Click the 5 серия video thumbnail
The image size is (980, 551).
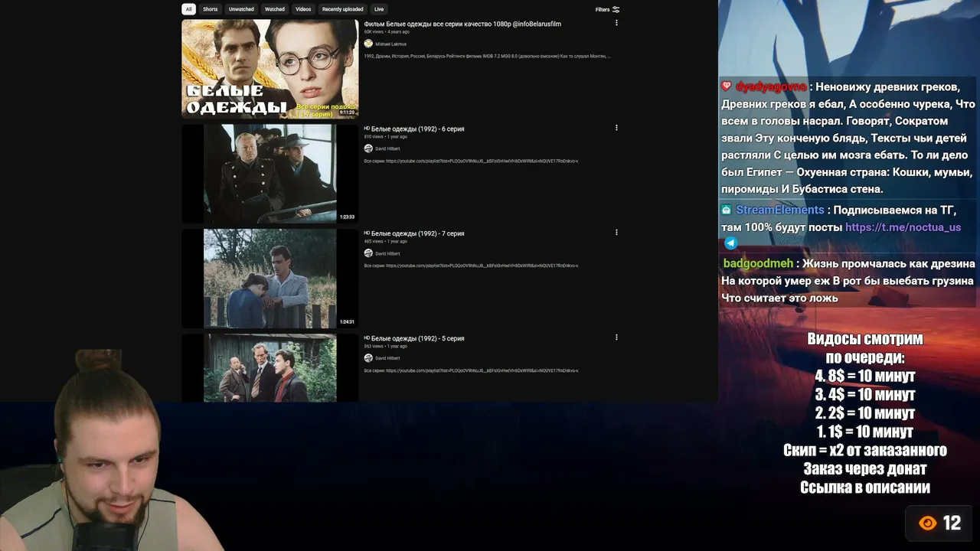(x=269, y=368)
